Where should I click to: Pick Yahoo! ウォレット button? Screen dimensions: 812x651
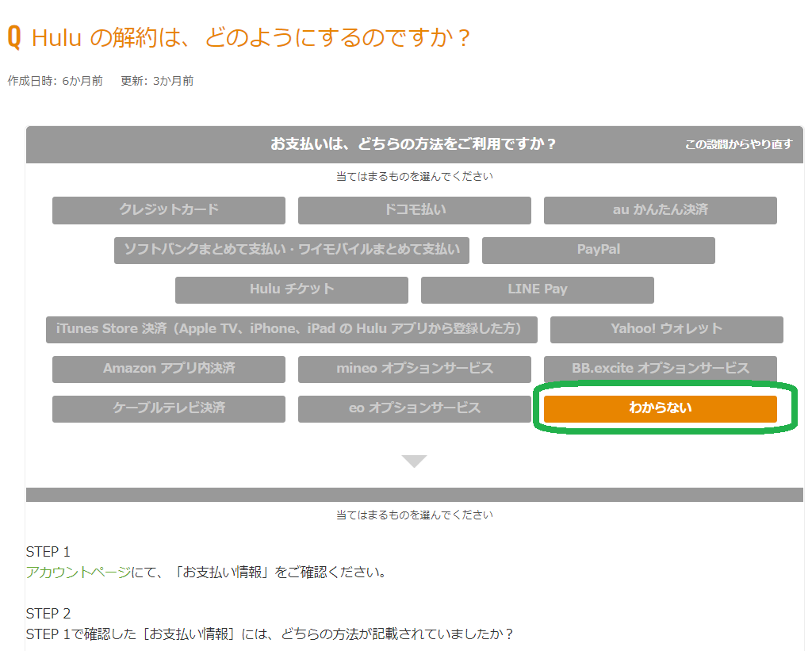(666, 329)
